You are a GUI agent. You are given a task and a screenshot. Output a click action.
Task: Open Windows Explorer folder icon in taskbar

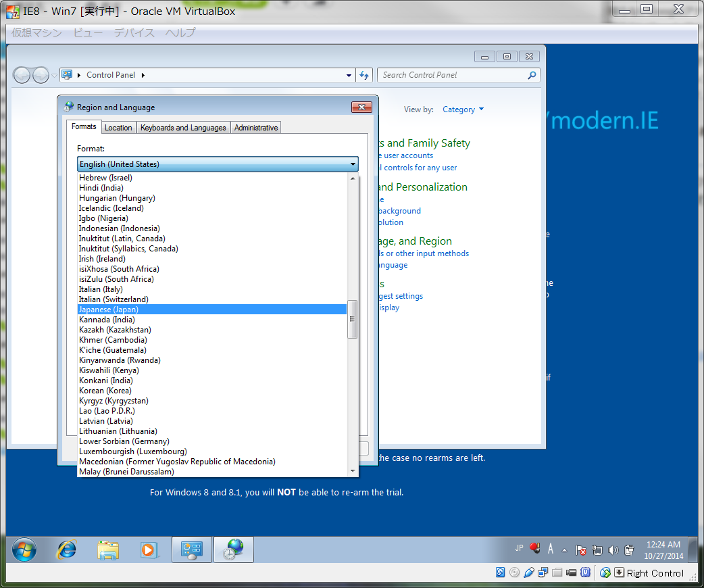tap(107, 550)
